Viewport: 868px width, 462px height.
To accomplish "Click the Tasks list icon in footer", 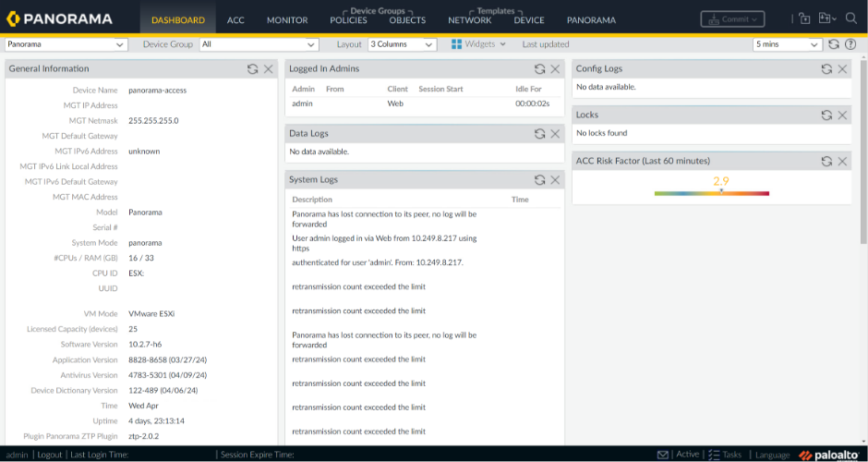I will 714,455.
